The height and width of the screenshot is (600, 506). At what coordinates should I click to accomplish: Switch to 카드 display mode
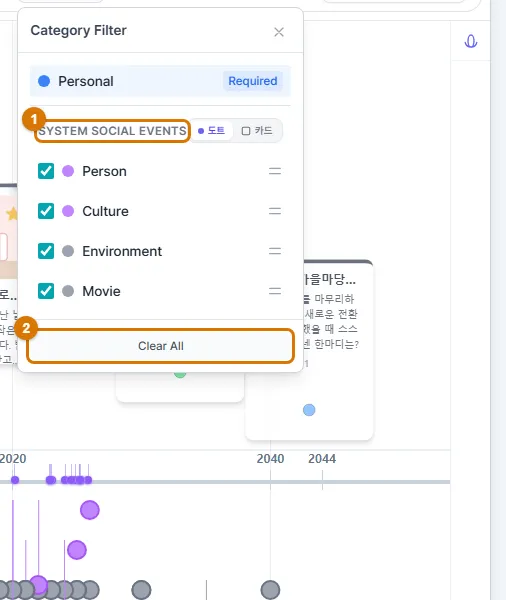(x=257, y=130)
